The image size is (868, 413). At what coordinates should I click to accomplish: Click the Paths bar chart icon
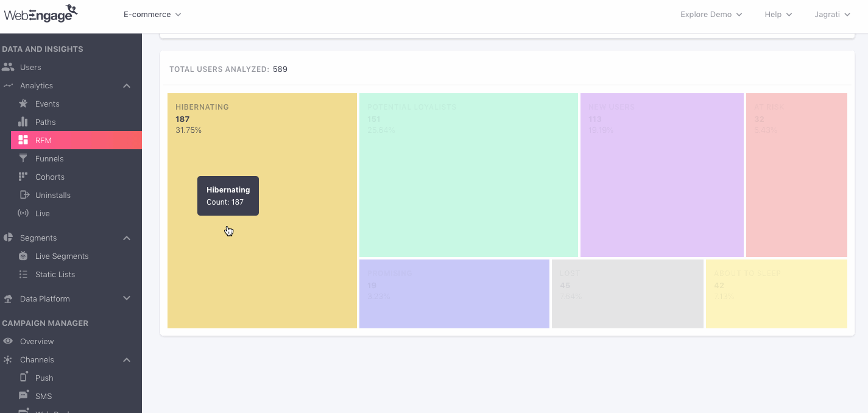pyautogui.click(x=23, y=122)
